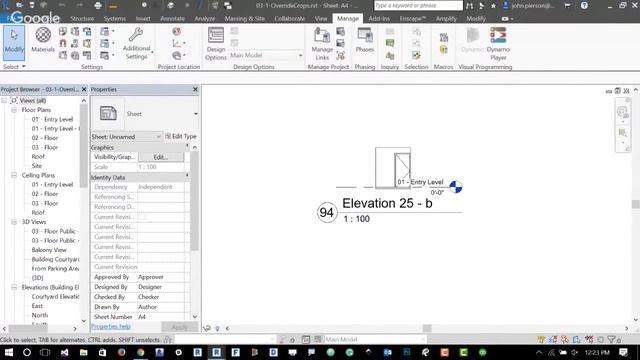The height and width of the screenshot is (360, 640).
Task: Click the Sheet type thumbnail icon
Action: [108, 113]
